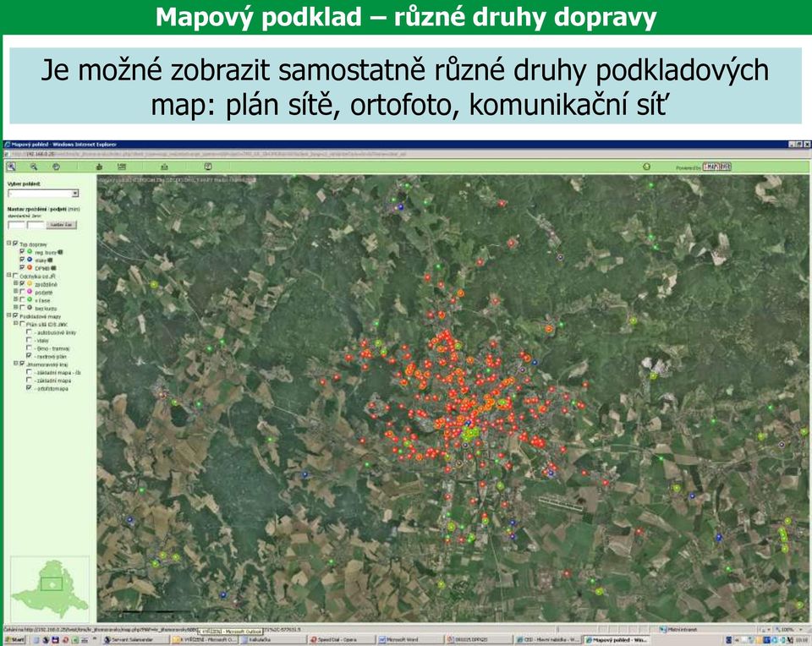This screenshot has width=812, height=646.
Task: Switch to Speed Dial - Opera taskbar item
Action: pyautogui.click(x=341, y=640)
